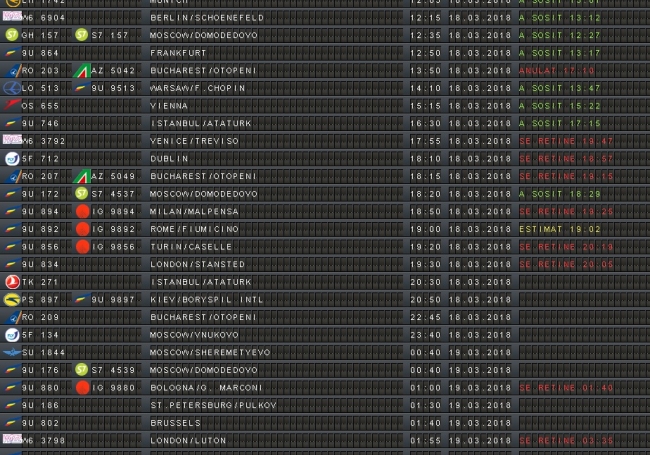Select the Air Moldova logo before 9U 9513
Screen dimensions: 650x455
pos(81,88)
